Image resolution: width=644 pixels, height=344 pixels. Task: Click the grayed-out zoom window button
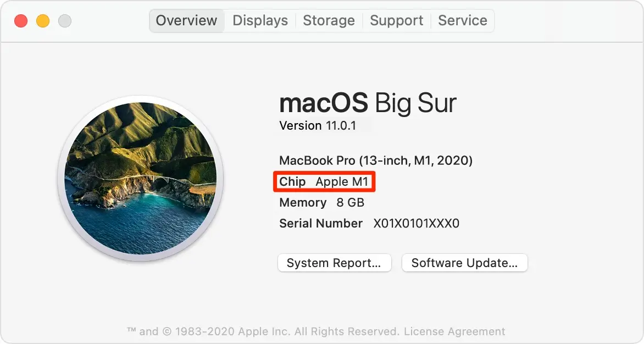[64, 20]
